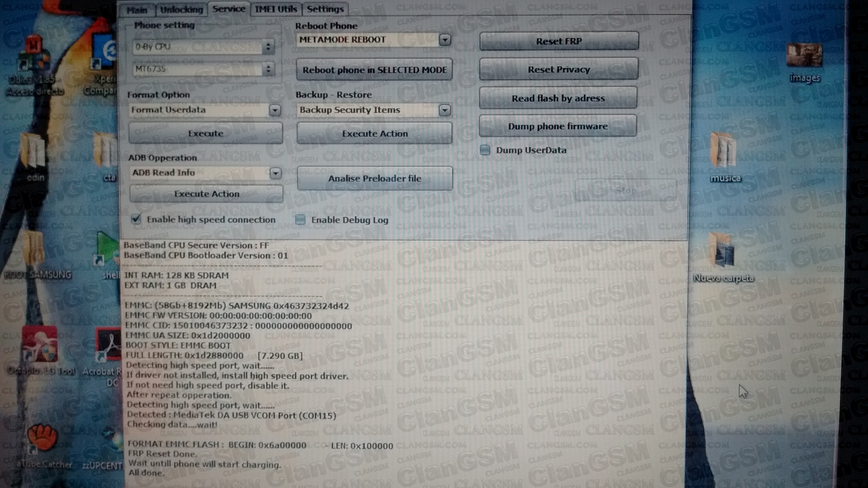
Task: Click Dump phone firmware button
Action: (x=558, y=126)
